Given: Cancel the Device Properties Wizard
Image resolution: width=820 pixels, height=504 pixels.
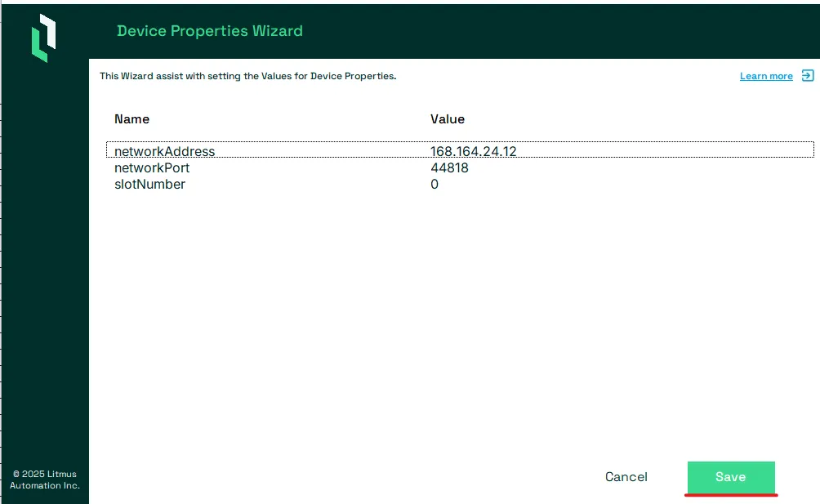Looking at the screenshot, I should coord(626,477).
